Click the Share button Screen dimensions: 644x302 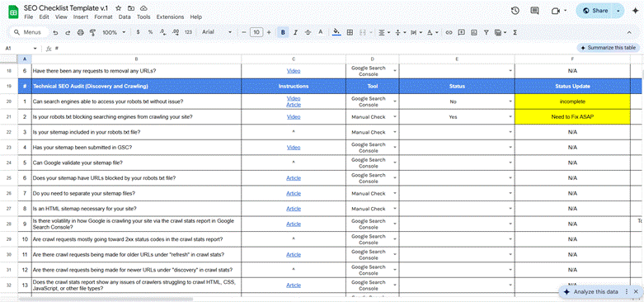click(595, 11)
